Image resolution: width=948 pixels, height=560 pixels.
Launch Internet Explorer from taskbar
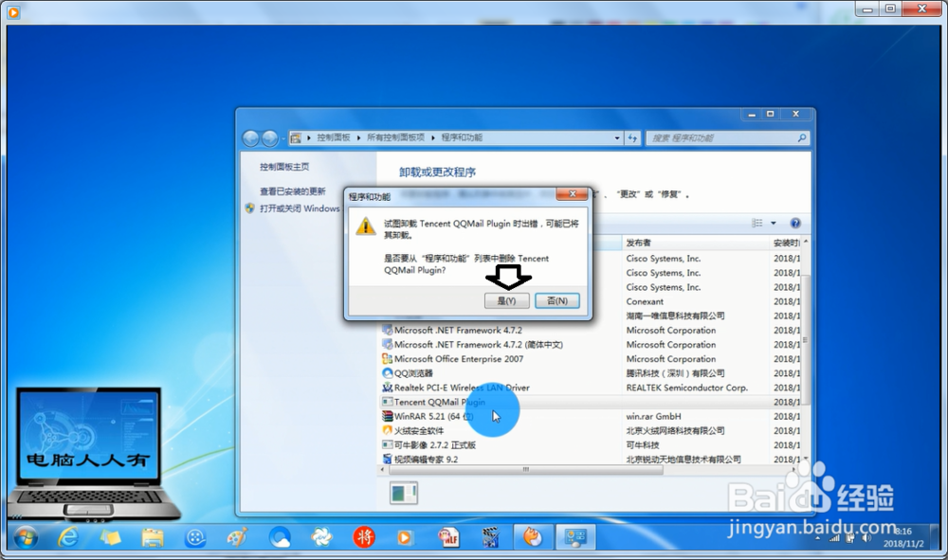pos(67,537)
